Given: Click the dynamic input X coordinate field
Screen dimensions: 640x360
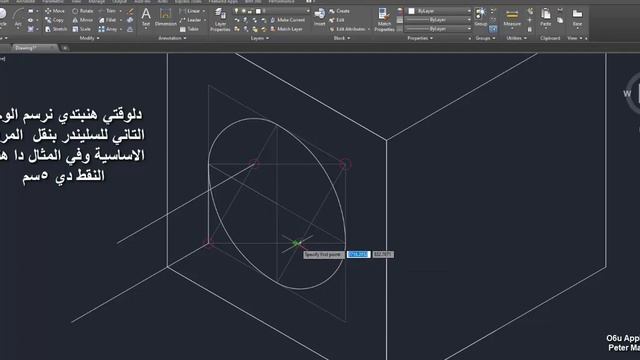Looking at the screenshot, I should 358,254.
